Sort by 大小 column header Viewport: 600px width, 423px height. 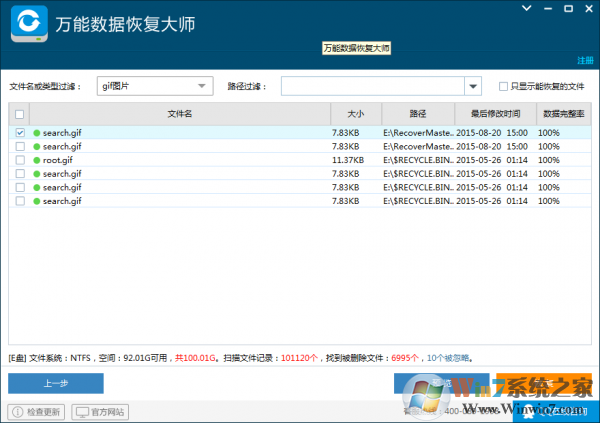[355, 114]
